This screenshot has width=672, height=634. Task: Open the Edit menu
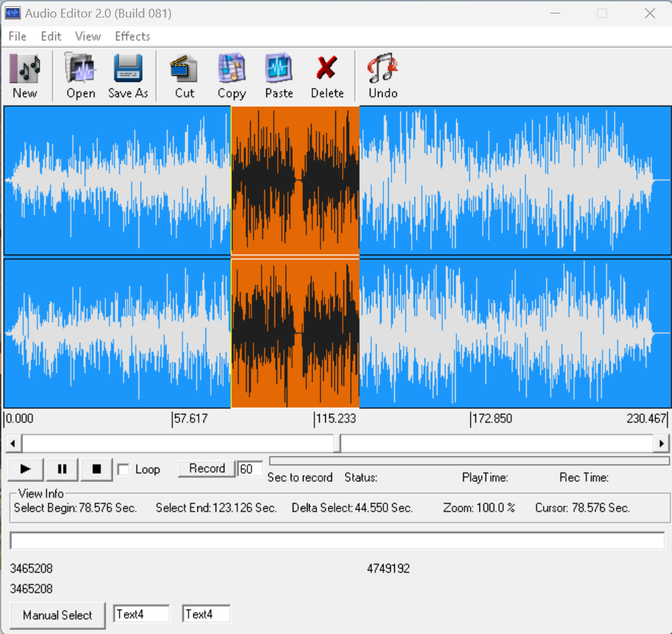coord(51,36)
